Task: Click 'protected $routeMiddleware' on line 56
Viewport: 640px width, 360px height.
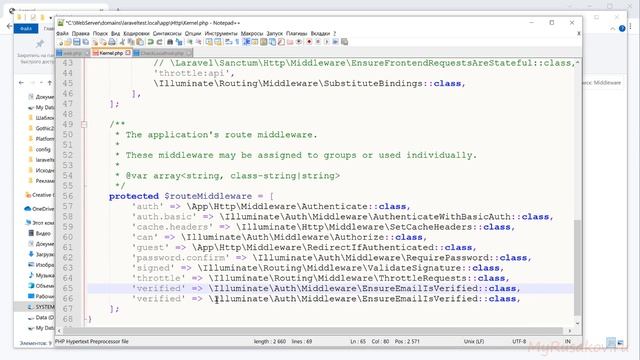Action: tap(180, 196)
